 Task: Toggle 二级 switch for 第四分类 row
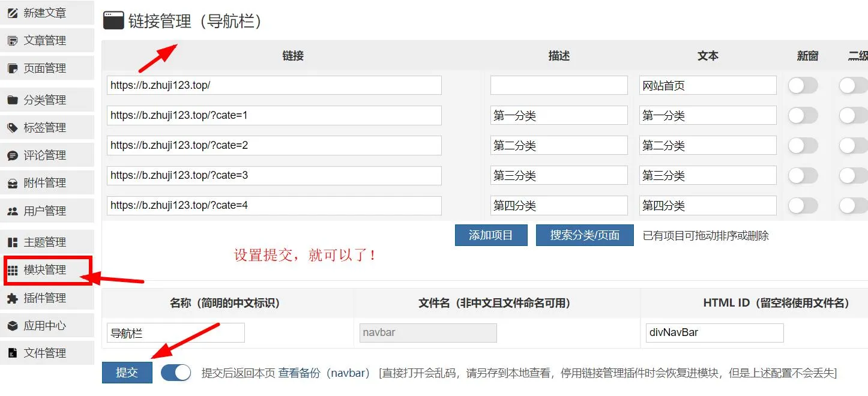[854, 206]
